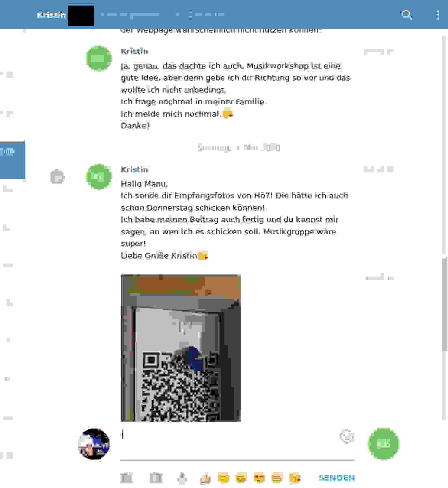Viewport: 448px width, 488px height.
Task: Insert the heart-eyes quick emoji
Action: tap(259, 478)
